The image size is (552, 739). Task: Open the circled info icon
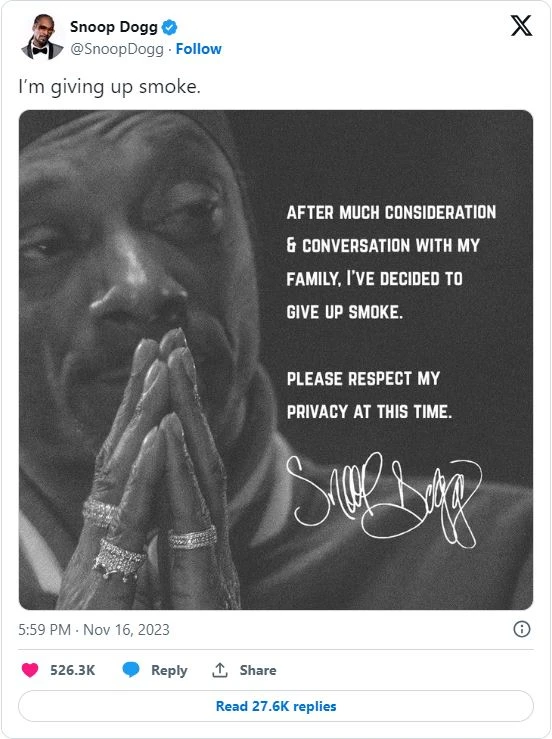pos(521,629)
